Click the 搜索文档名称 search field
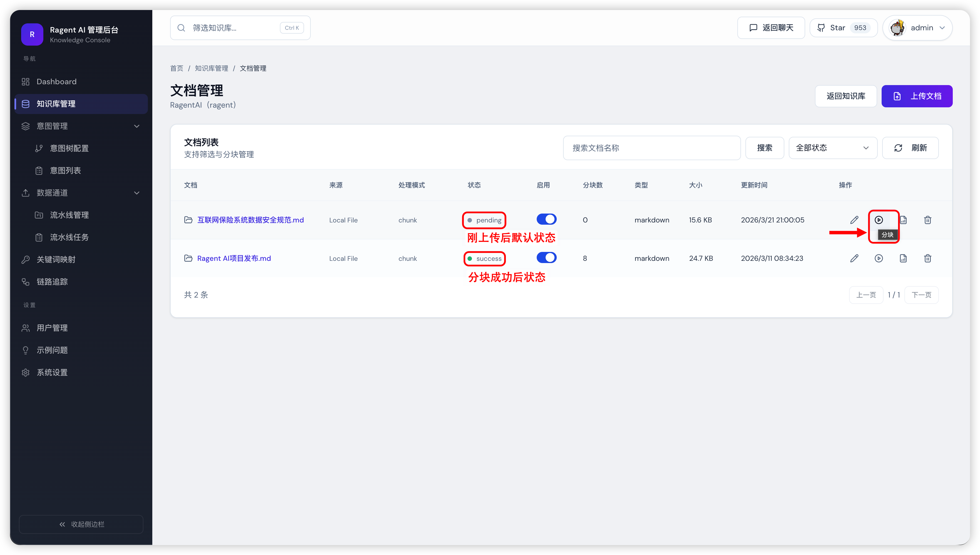This screenshot has height=555, width=980. 651,148
